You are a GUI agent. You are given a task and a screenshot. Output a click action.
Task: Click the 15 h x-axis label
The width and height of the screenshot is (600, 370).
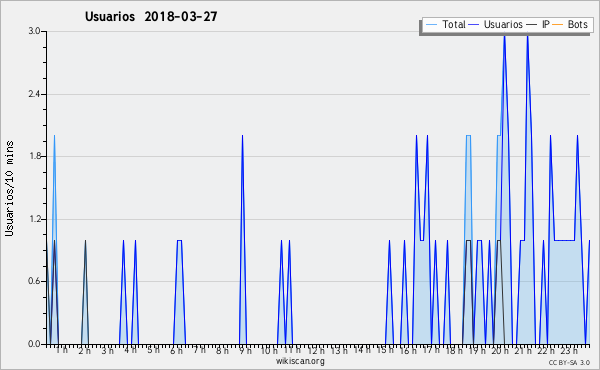[385, 350]
